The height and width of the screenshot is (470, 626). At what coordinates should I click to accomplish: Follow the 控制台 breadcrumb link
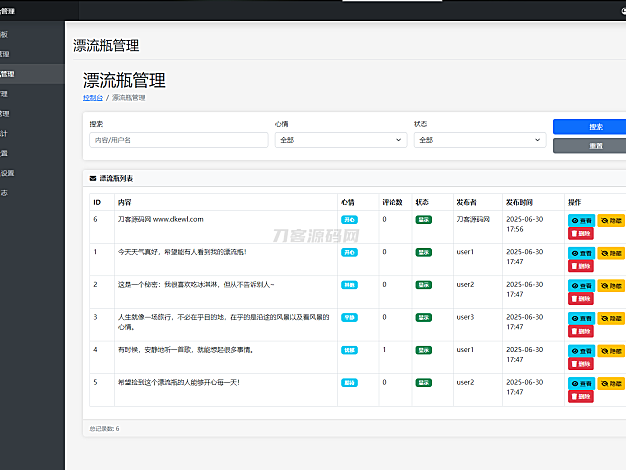point(93,98)
